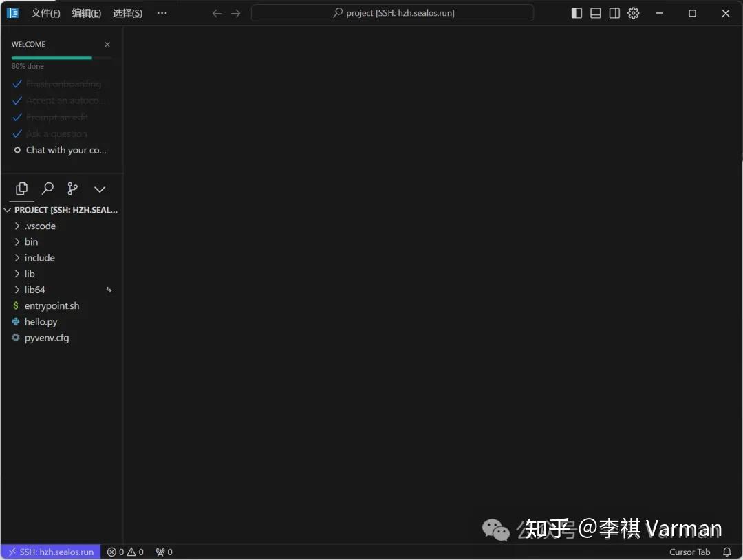Open the Search panel icon
The width and height of the screenshot is (743, 560).
(x=47, y=189)
